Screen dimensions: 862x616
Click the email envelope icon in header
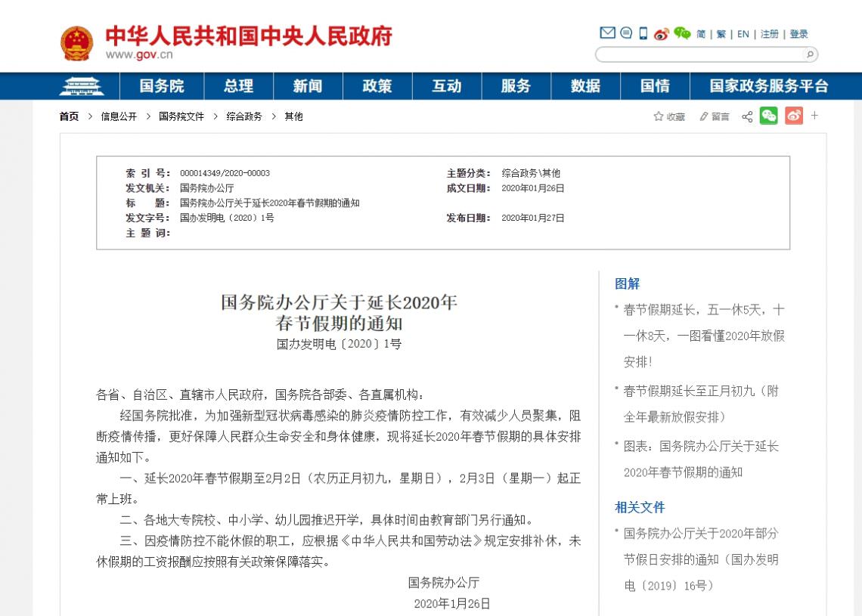coord(607,33)
